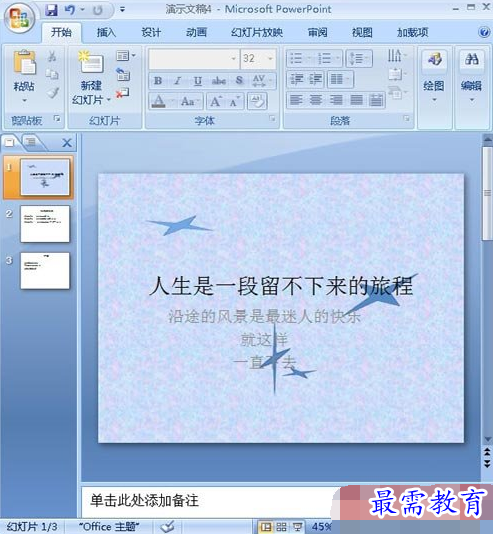Open the 设计 ribbon tab

coord(151,32)
